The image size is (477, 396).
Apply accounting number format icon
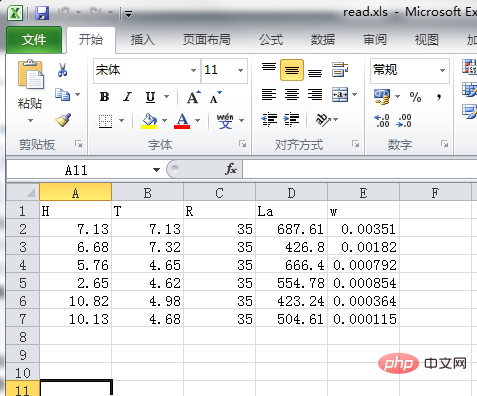[382, 97]
